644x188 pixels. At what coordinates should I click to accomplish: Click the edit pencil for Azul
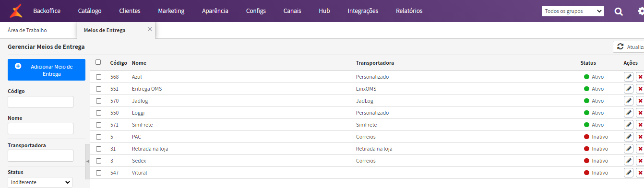pos(629,77)
